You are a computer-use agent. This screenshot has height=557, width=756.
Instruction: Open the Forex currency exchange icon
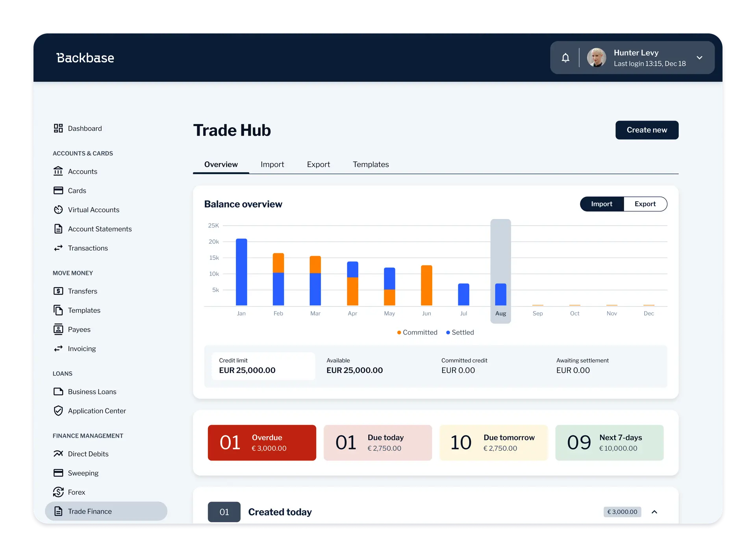[58, 492]
